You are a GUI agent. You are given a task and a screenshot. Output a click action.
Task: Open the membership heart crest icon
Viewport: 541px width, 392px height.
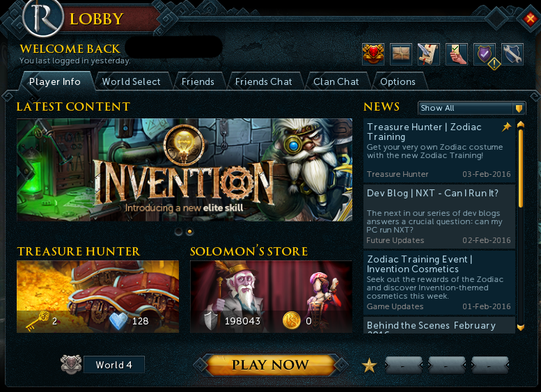(373, 54)
